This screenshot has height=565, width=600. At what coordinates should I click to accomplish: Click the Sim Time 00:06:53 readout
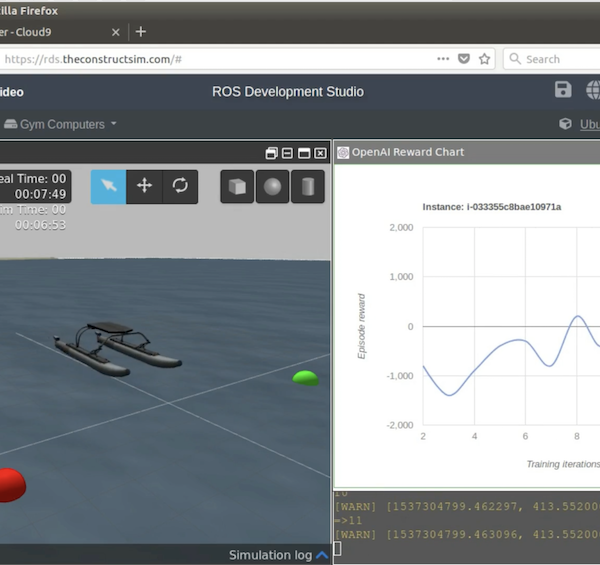[x=34, y=217]
